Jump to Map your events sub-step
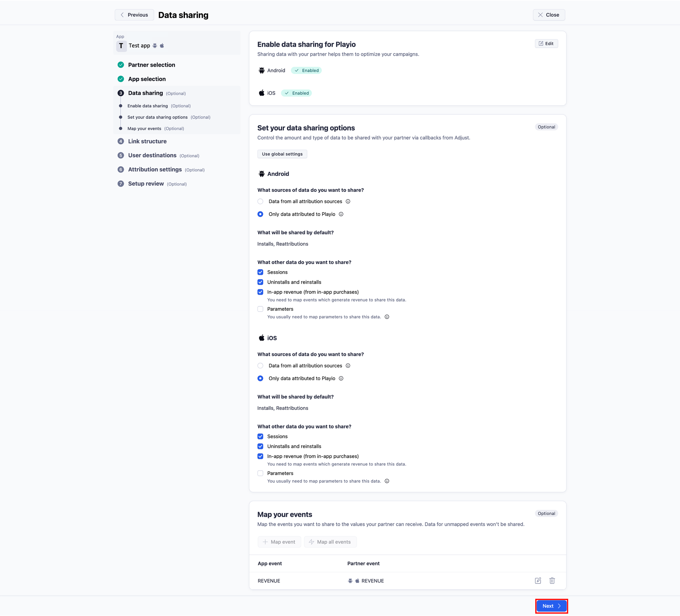The height and width of the screenshot is (616, 680). click(x=144, y=128)
